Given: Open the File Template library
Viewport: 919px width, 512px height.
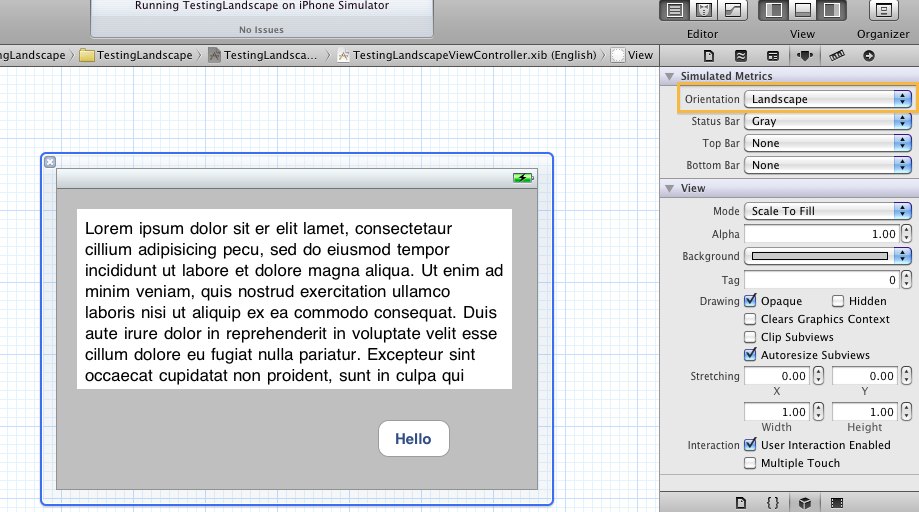Looking at the screenshot, I should (741, 503).
